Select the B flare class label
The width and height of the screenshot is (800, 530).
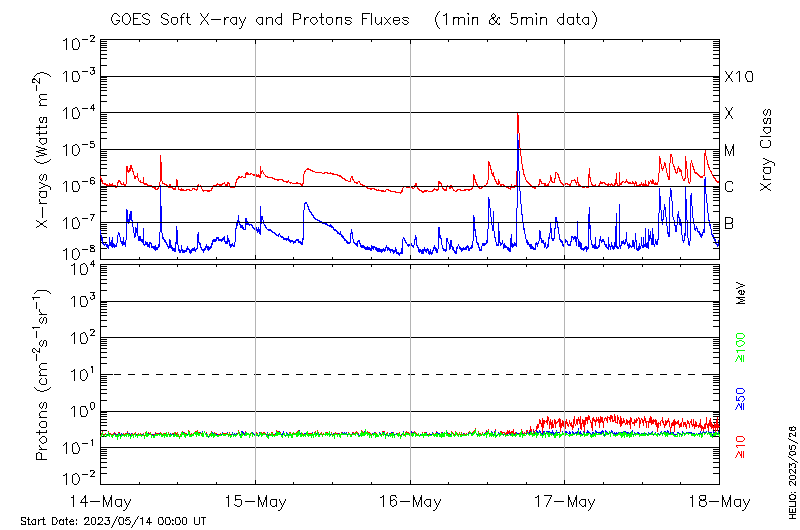pyautogui.click(x=730, y=223)
